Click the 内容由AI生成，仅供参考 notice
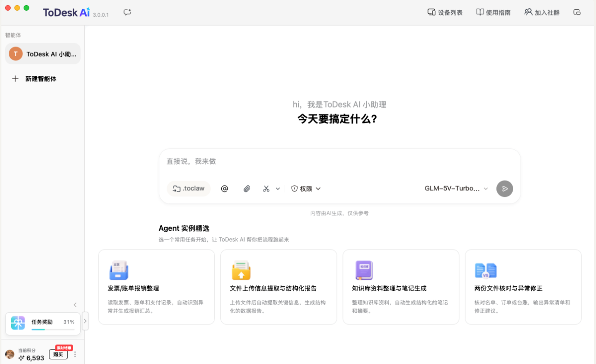This screenshot has width=596, height=364. [x=339, y=213]
